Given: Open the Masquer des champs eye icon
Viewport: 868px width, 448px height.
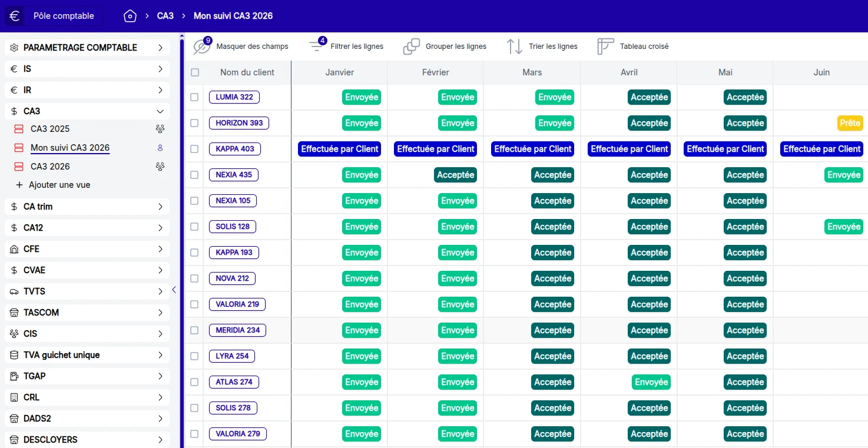Looking at the screenshot, I should coord(202,47).
